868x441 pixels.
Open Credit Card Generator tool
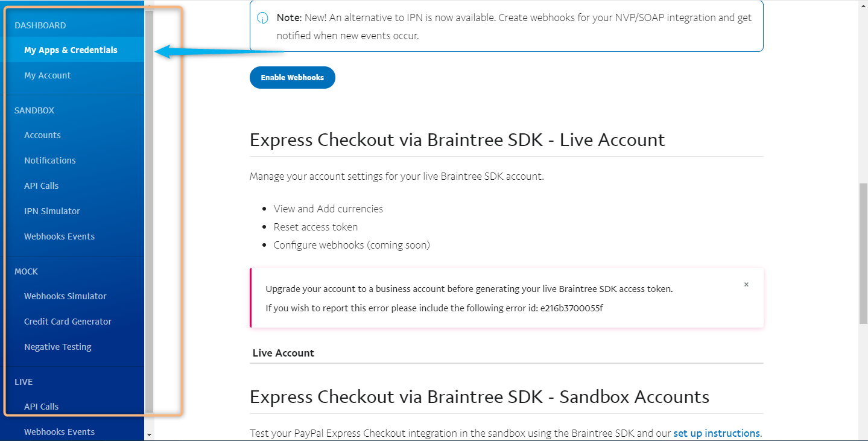tap(68, 322)
